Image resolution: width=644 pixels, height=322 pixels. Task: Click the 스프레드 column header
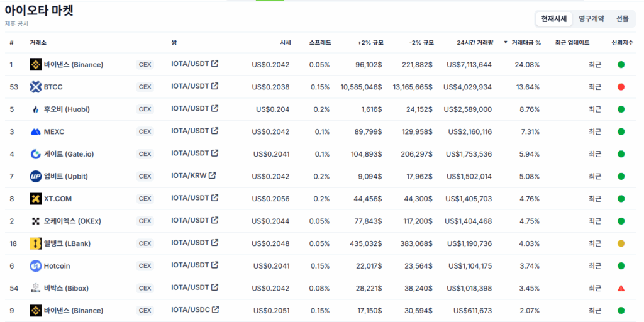point(320,42)
